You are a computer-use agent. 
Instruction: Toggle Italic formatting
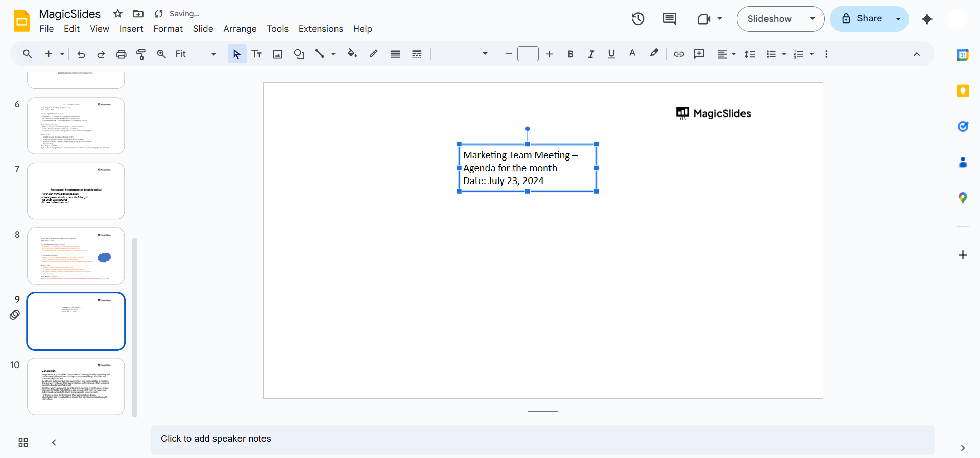(591, 54)
